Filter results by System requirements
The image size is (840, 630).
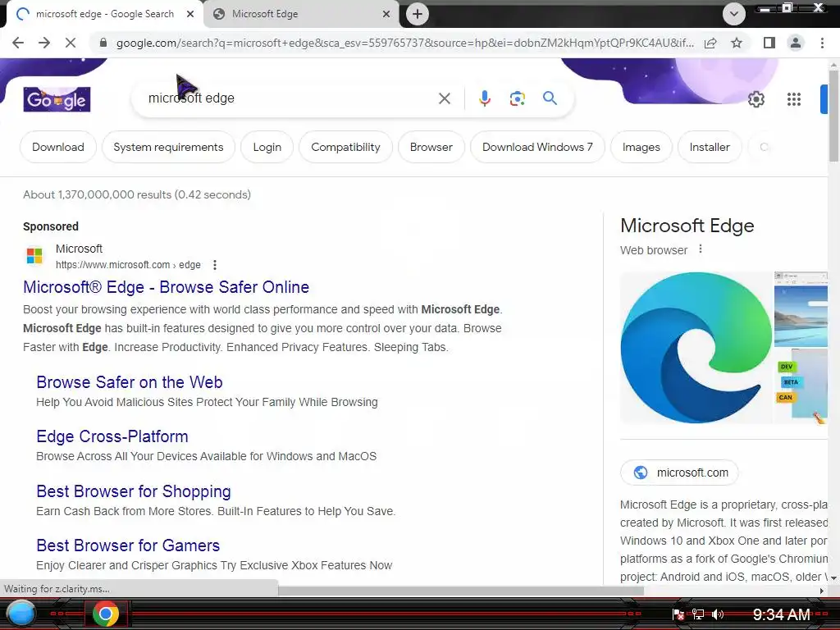coord(168,147)
